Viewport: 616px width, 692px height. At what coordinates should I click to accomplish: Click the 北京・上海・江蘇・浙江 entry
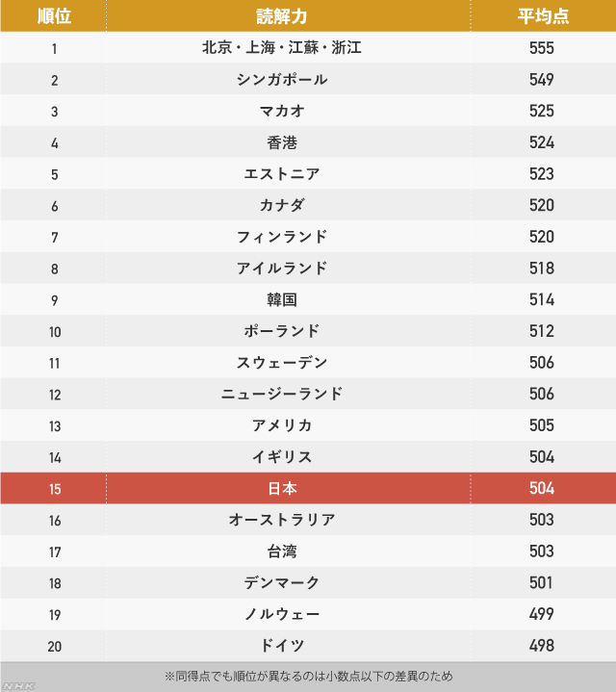tap(281, 48)
